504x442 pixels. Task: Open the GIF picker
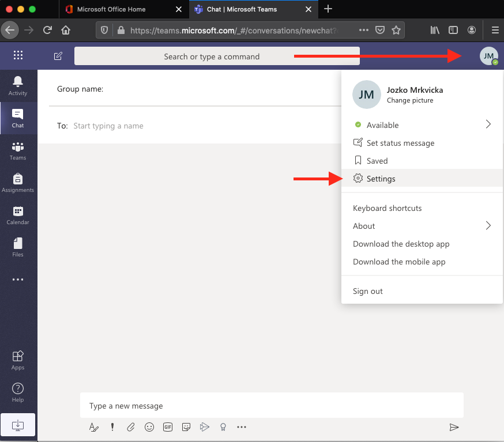pyautogui.click(x=168, y=427)
